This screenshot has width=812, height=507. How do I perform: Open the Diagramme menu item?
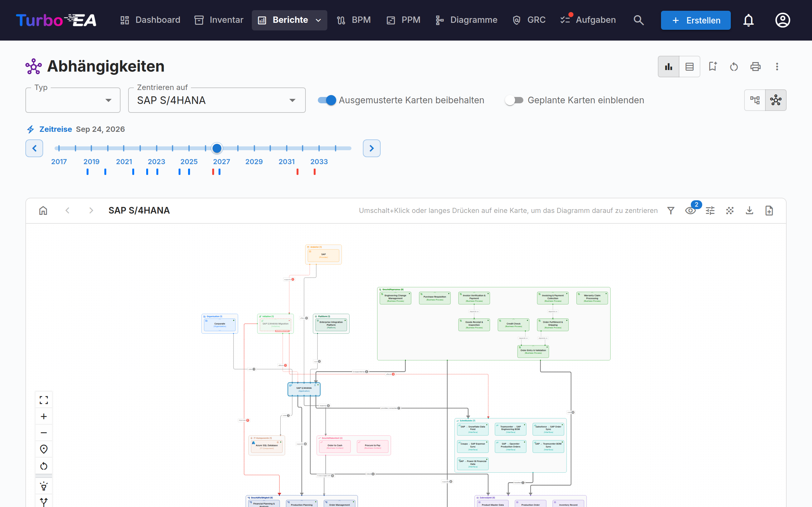tap(466, 20)
